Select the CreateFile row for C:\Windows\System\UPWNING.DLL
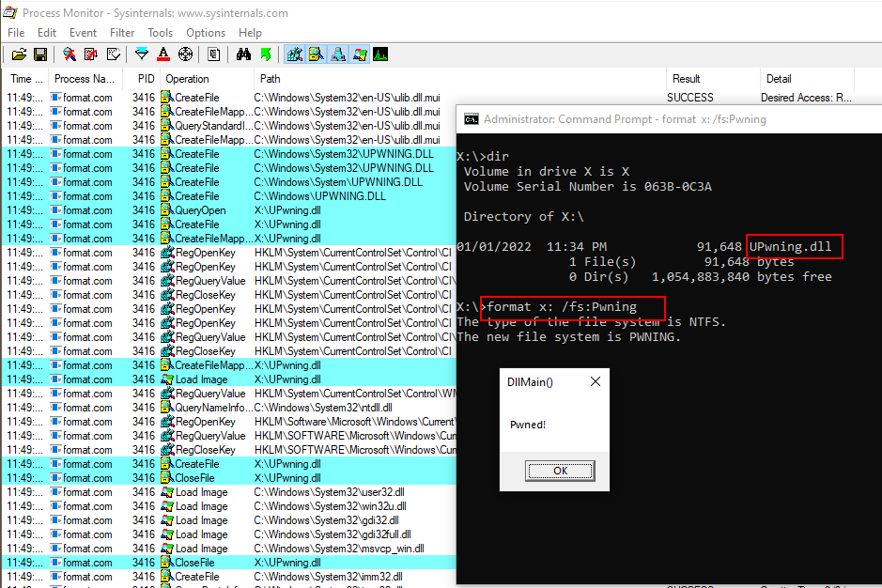The image size is (882, 588). click(229, 182)
